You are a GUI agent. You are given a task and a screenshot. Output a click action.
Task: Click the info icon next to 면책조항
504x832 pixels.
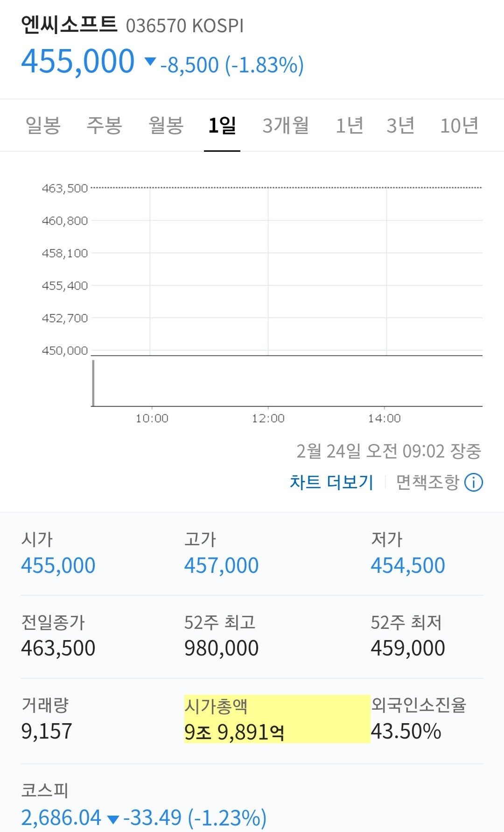[x=474, y=482]
